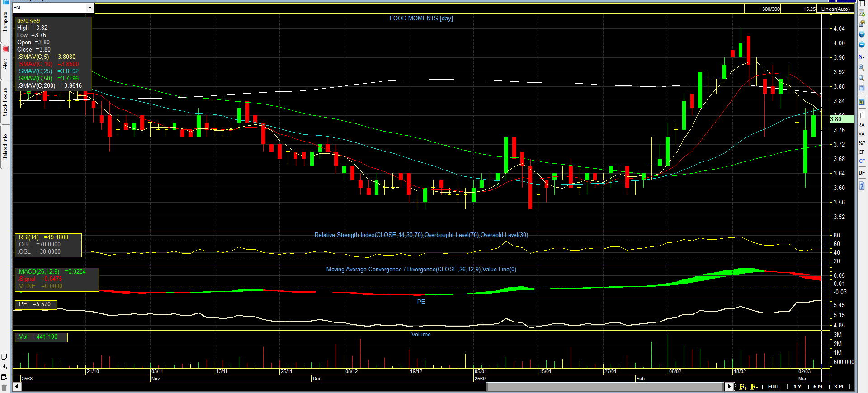Image resolution: width=868 pixels, height=393 pixels.
Task: Click the magnifier zoom-in icon in right toolbar
Action: pyautogui.click(x=862, y=68)
